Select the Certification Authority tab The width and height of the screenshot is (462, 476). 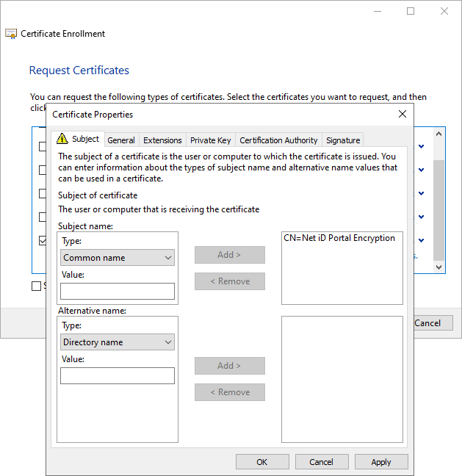[x=278, y=140]
